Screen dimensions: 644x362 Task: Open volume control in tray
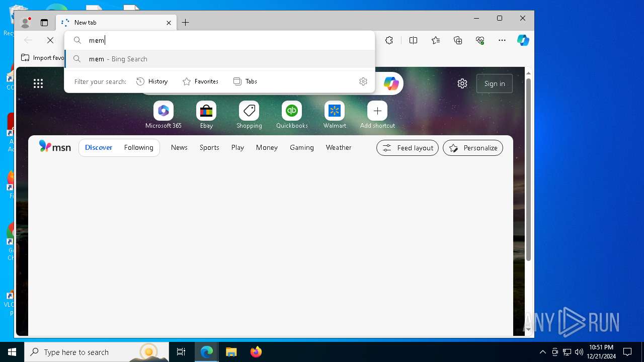(x=579, y=352)
